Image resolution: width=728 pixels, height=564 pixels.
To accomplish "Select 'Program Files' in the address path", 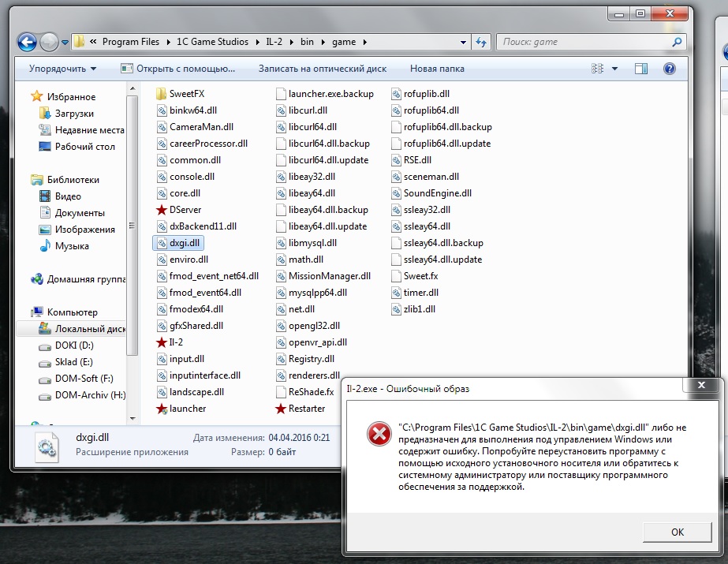I will pos(130,42).
